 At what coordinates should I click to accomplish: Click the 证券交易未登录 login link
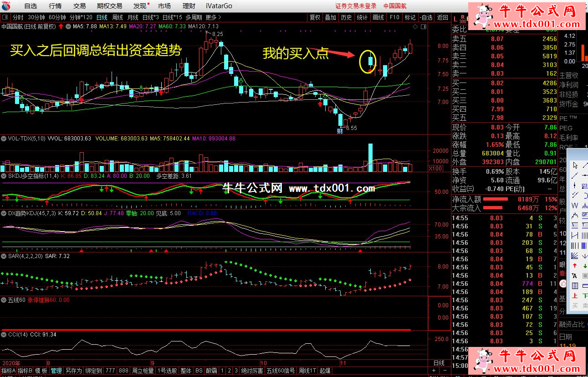(x=356, y=6)
